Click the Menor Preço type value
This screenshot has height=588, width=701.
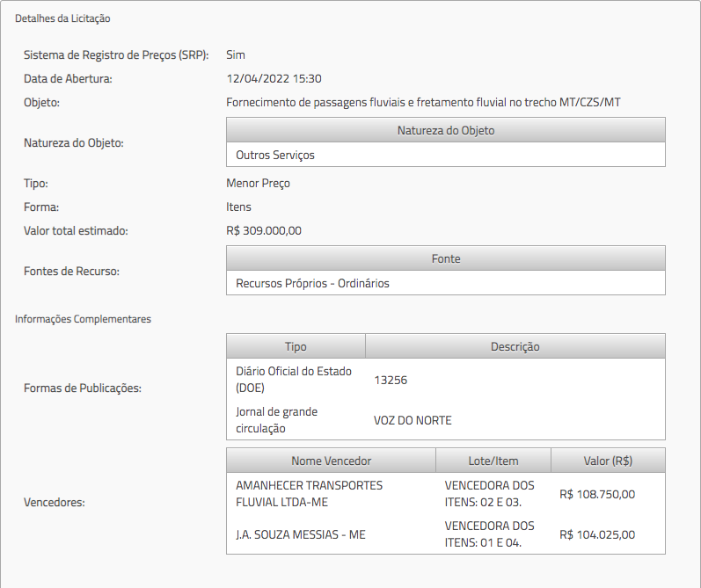click(258, 183)
